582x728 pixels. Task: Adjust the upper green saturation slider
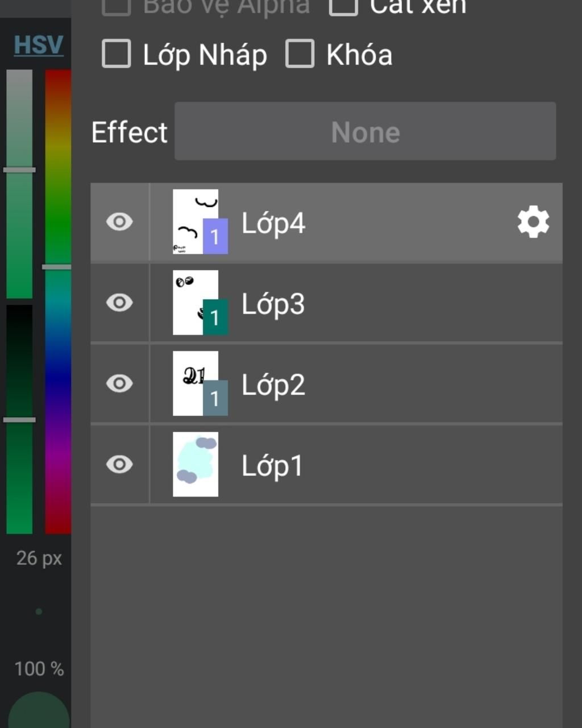tap(19, 183)
